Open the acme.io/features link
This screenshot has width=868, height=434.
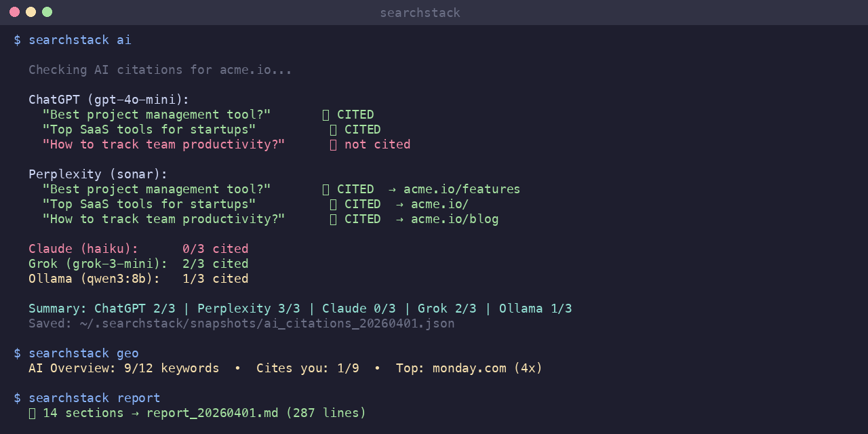pyautogui.click(x=462, y=189)
